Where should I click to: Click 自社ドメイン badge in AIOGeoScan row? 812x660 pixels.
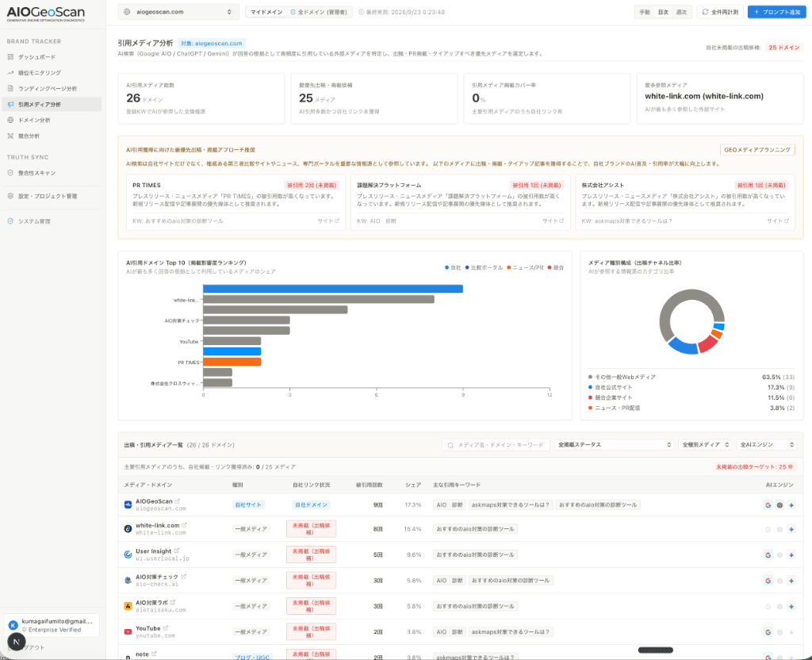coord(311,505)
